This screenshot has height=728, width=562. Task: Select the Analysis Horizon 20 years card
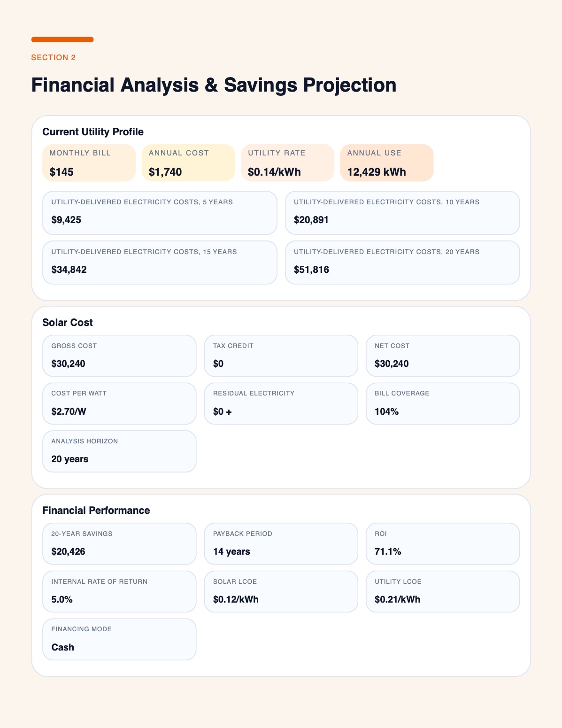[x=119, y=451]
